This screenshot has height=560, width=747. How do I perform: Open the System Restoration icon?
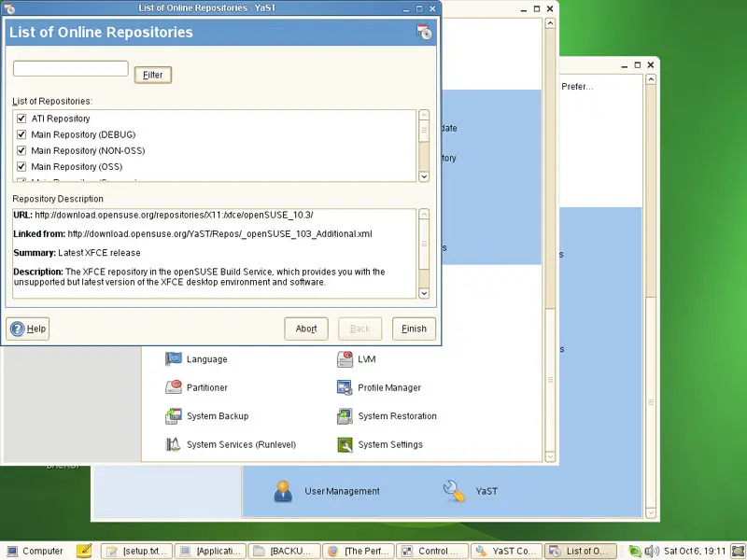tap(345, 415)
